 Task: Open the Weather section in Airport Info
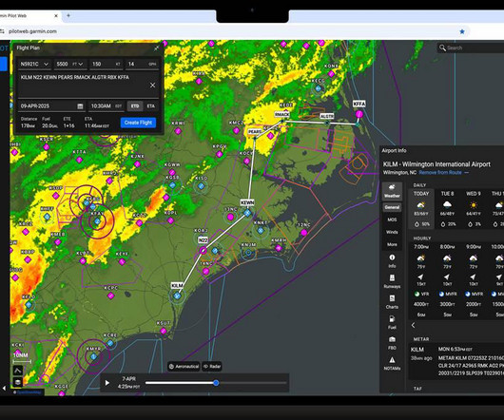392,190
